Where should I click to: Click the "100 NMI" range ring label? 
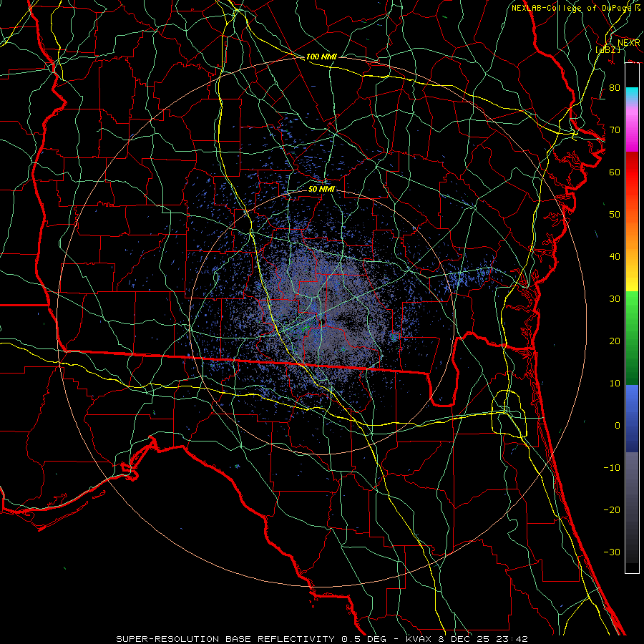point(321,57)
